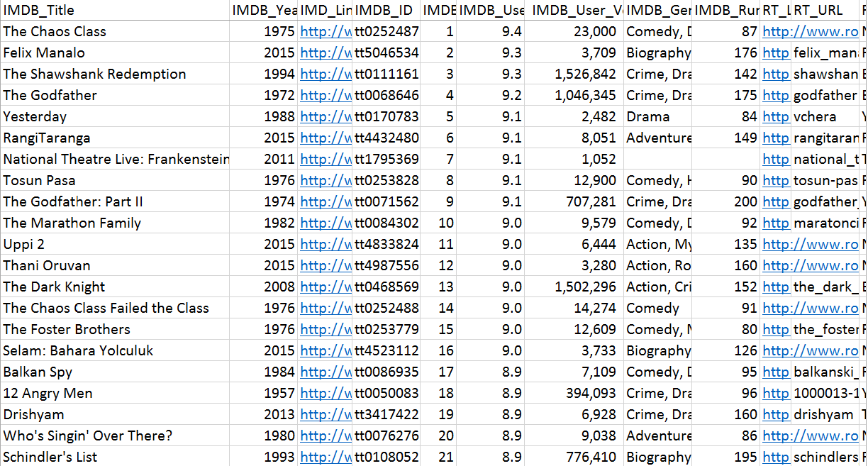Click Comedy genre cell for Chaos Class Failed
The image size is (868, 466).
(657, 308)
